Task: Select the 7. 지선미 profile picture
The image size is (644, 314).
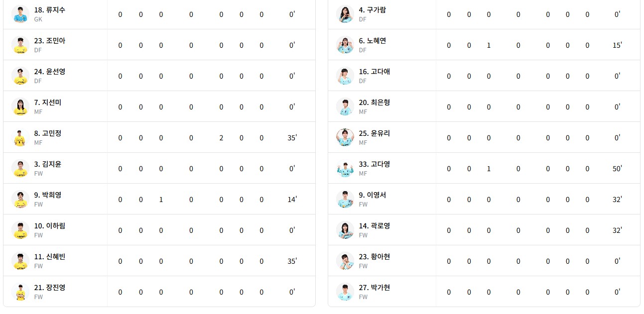Action: pyautogui.click(x=20, y=106)
